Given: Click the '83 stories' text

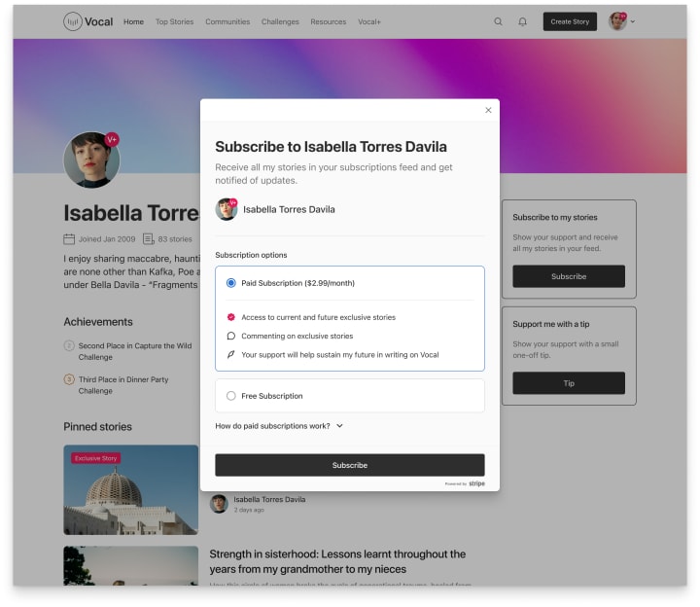Looking at the screenshot, I should click(x=175, y=239).
